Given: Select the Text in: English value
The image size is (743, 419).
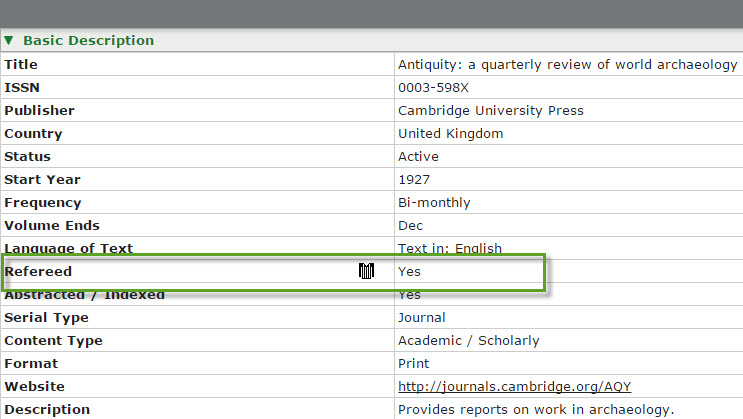Looking at the screenshot, I should tap(450, 248).
